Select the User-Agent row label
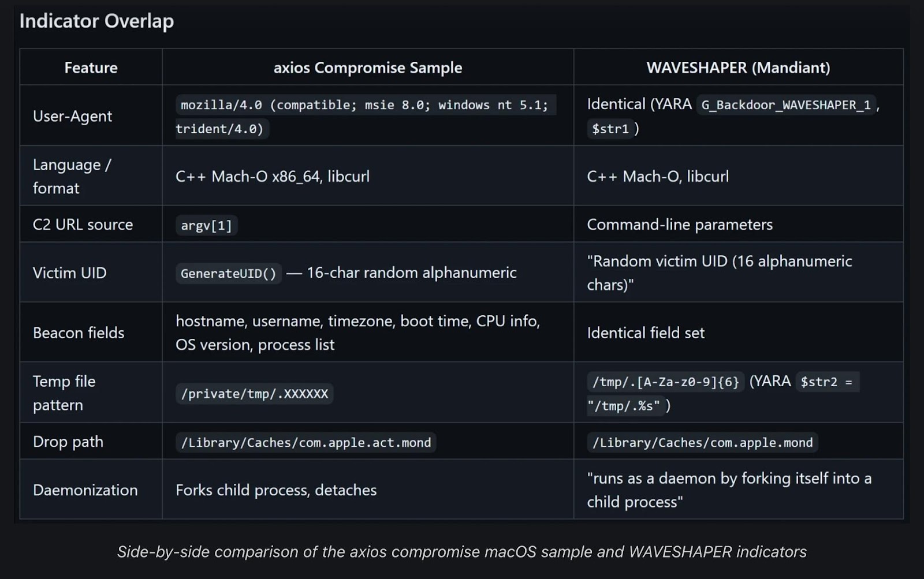924x579 pixels. [72, 116]
